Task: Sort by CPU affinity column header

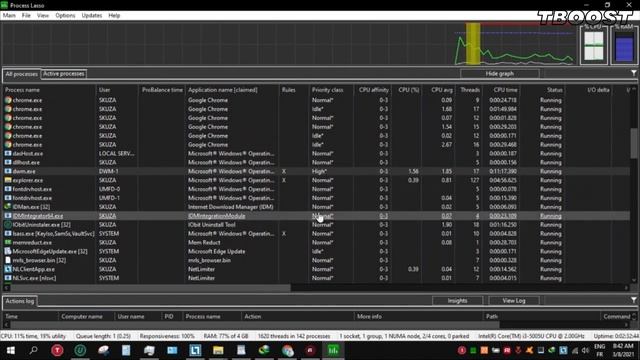Action: tap(373, 90)
